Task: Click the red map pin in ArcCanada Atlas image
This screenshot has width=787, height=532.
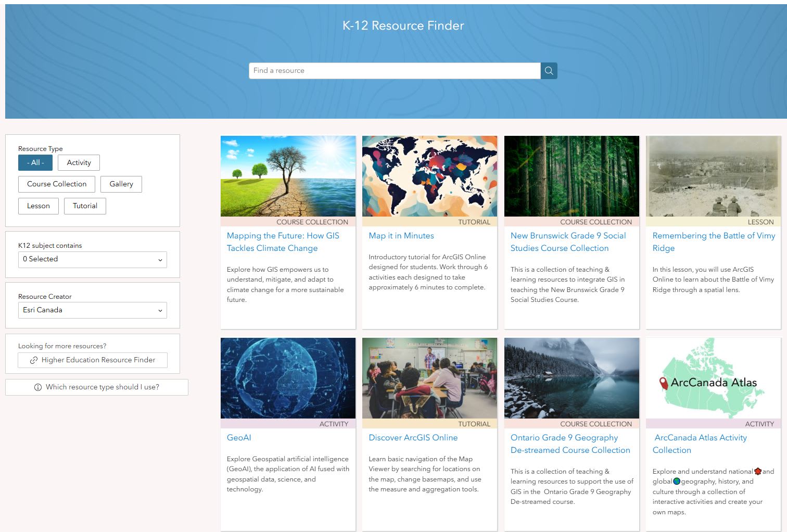Action: (x=663, y=384)
